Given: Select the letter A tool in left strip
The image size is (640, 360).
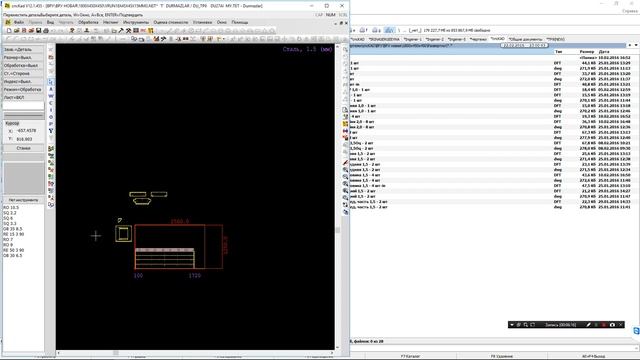Looking at the screenshot, I should pos(51,89).
